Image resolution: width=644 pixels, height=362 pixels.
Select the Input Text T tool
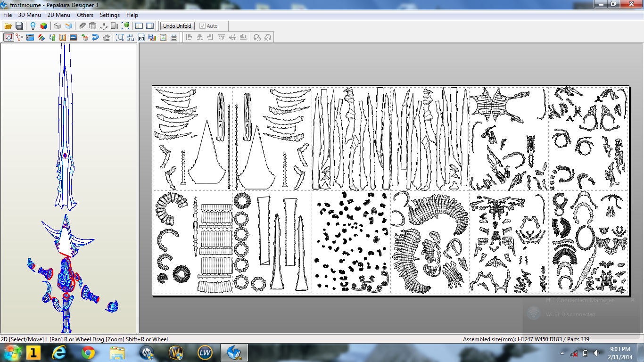[x=62, y=37]
